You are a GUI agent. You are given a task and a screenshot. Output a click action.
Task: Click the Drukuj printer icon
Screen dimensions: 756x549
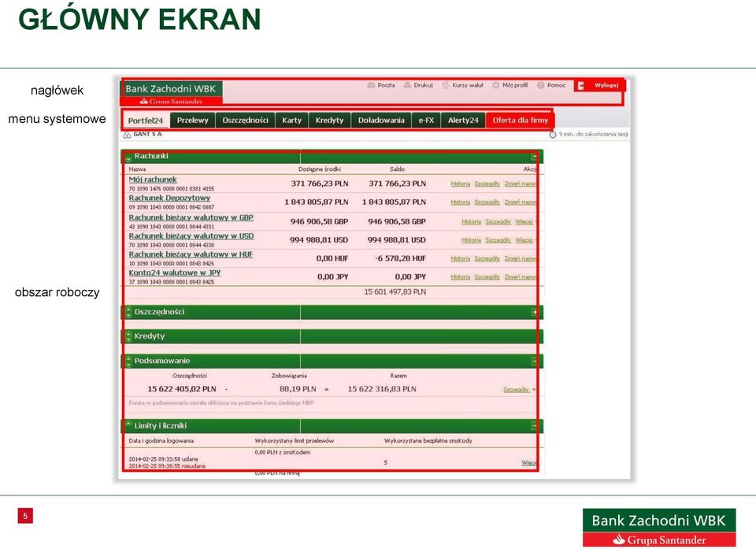pos(407,85)
